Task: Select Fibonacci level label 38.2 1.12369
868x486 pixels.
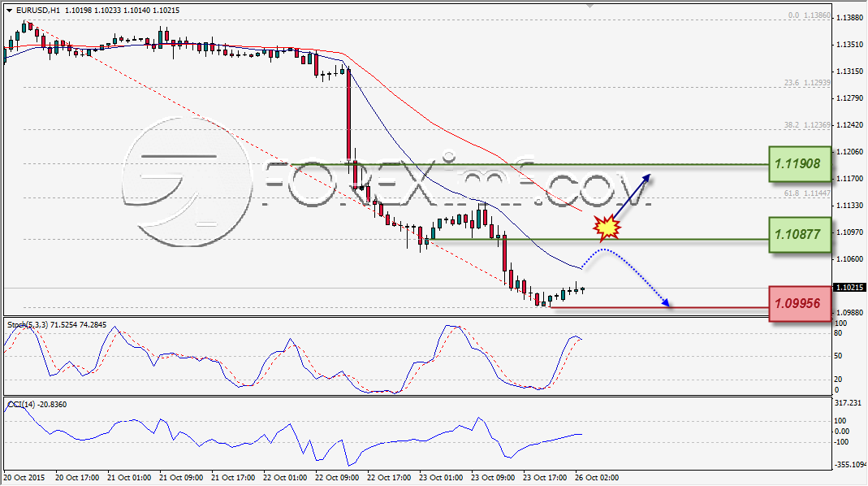Action: [x=807, y=125]
